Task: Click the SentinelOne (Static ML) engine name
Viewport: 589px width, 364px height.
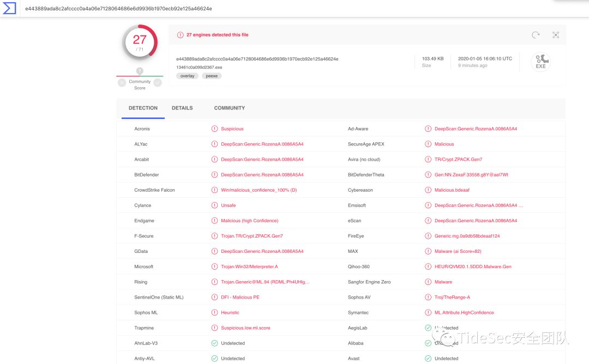Action: point(159,297)
